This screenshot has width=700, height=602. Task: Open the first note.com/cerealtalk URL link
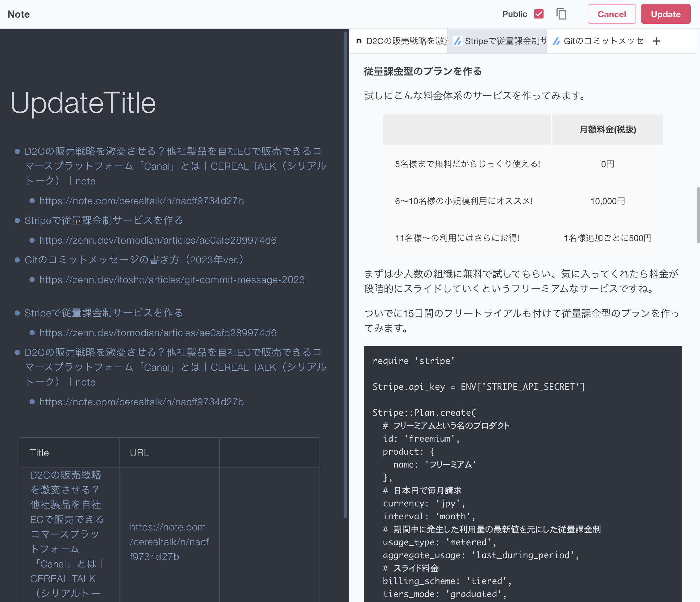click(x=141, y=201)
